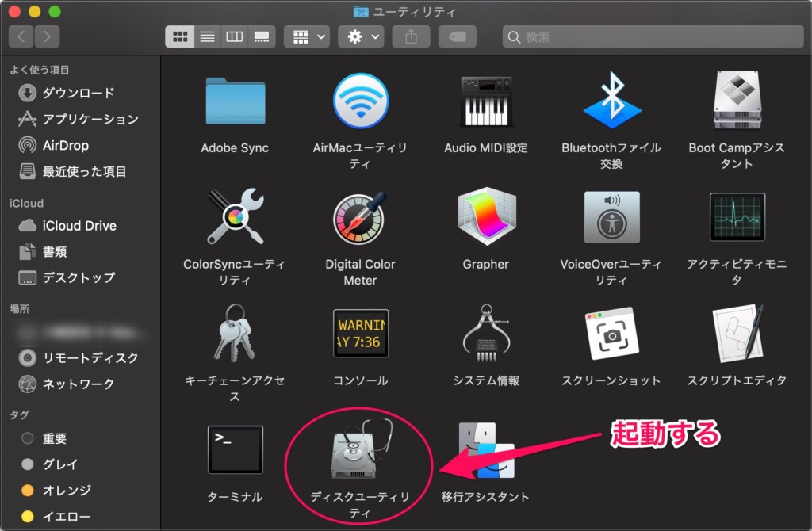
Task: Open the Disk Utility app icon
Action: 361,450
